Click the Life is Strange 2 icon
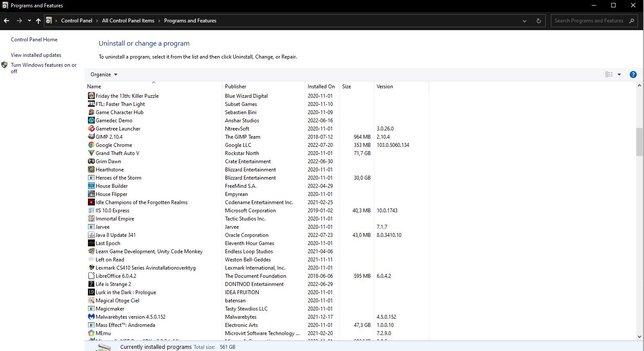Image resolution: width=644 pixels, height=351 pixels. pyautogui.click(x=91, y=284)
